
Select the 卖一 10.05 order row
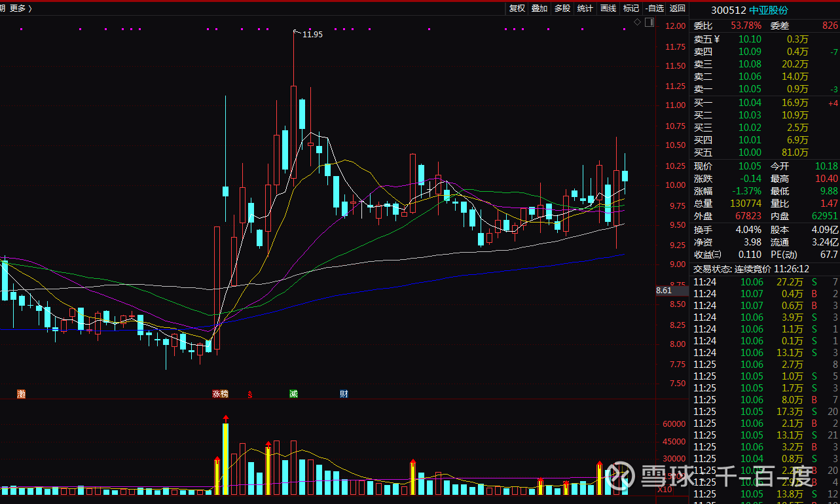coord(765,89)
